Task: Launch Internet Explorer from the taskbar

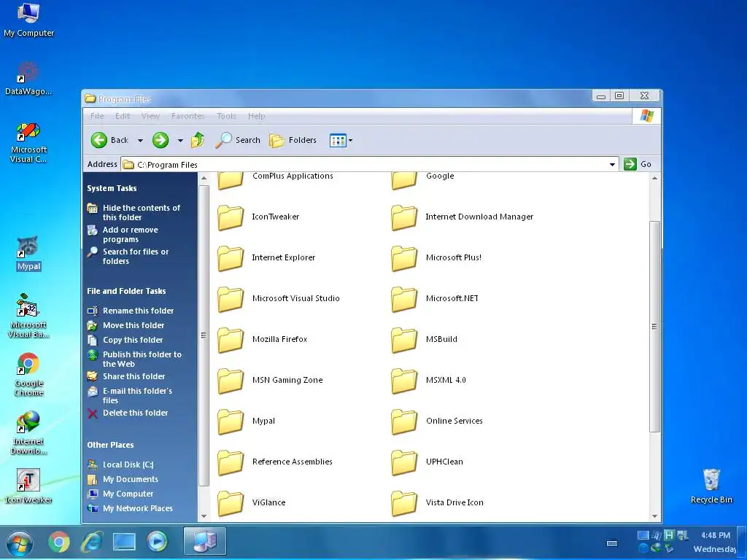Action: (x=92, y=542)
